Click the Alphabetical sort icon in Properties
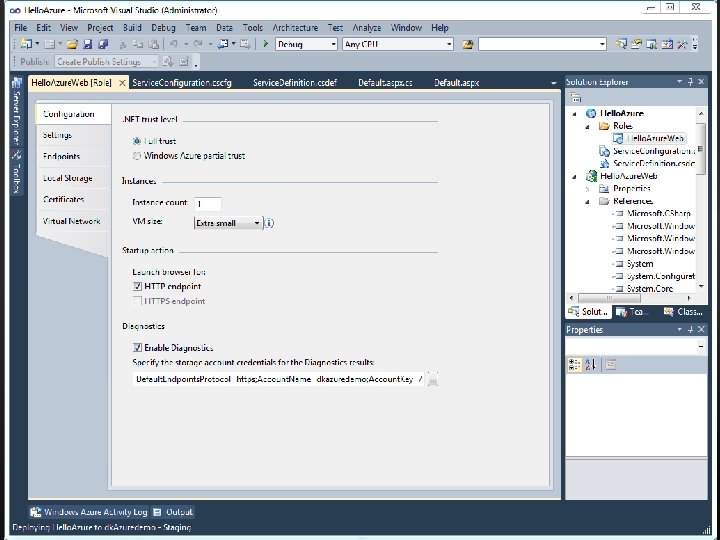Image resolution: width=720 pixels, height=540 pixels. click(591, 365)
